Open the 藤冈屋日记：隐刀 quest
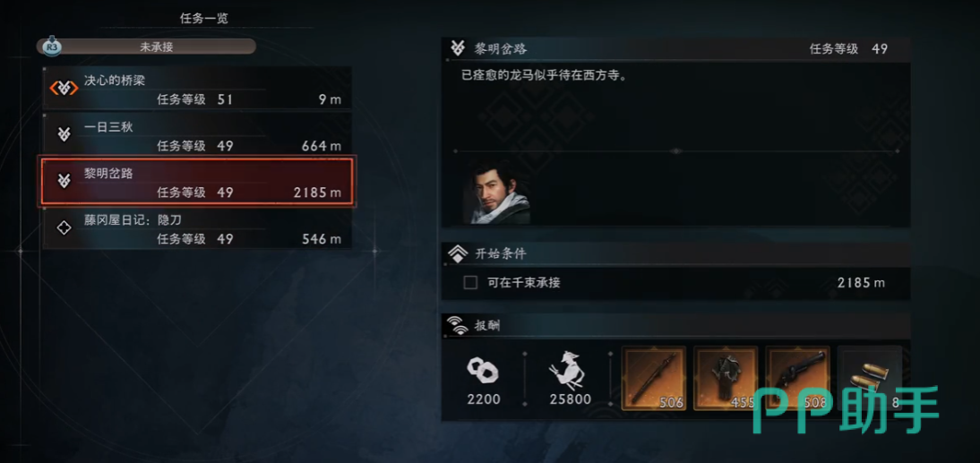The height and width of the screenshot is (463, 980). [x=197, y=228]
